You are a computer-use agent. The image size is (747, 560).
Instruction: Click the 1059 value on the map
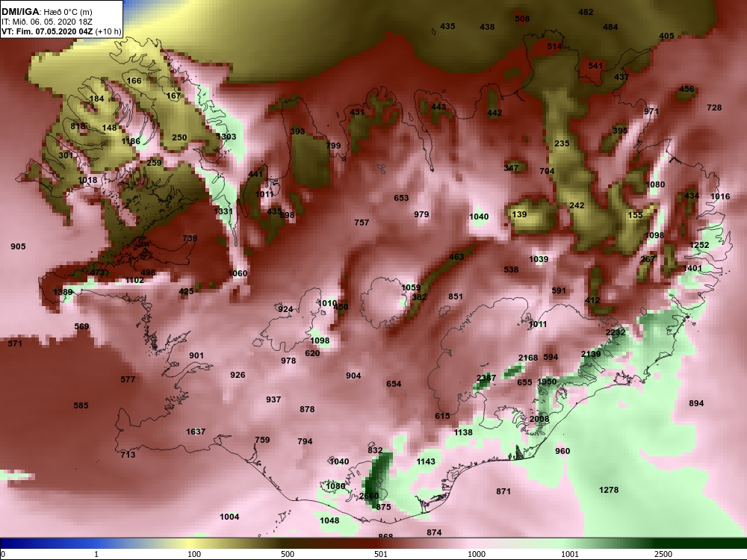(x=411, y=287)
